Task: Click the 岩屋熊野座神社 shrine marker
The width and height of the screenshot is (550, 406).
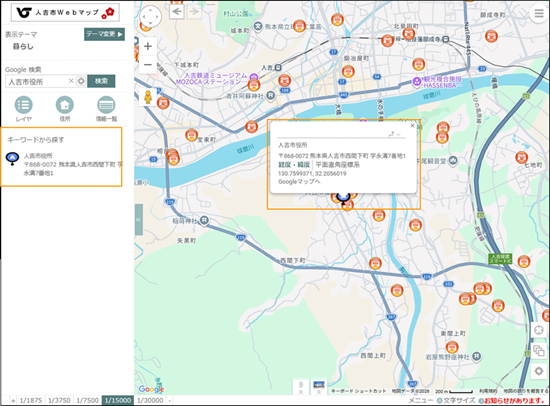Action: [476, 356]
